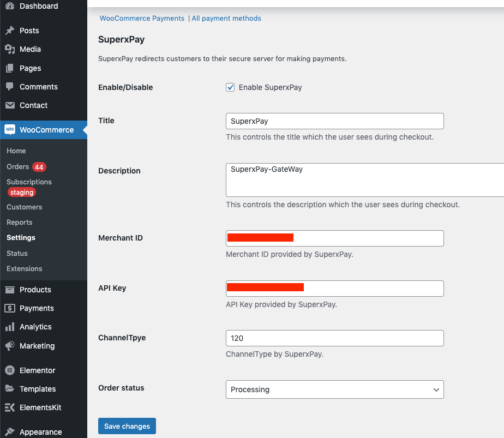Open the Payments menu
Image resolution: width=504 pixels, height=438 pixels.
click(37, 308)
